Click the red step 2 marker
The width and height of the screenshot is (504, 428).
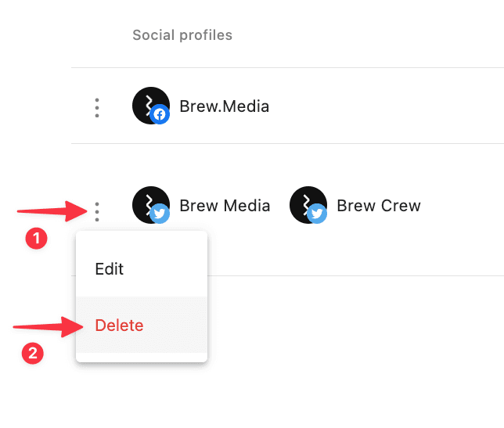[32, 354]
